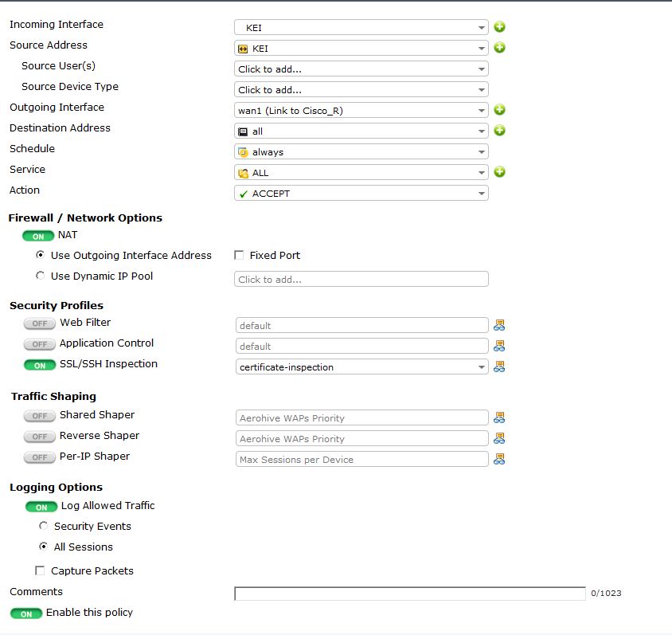Image resolution: width=672 pixels, height=635 pixels.
Task: Open Web Filter profile edit icon
Action: pos(499,325)
